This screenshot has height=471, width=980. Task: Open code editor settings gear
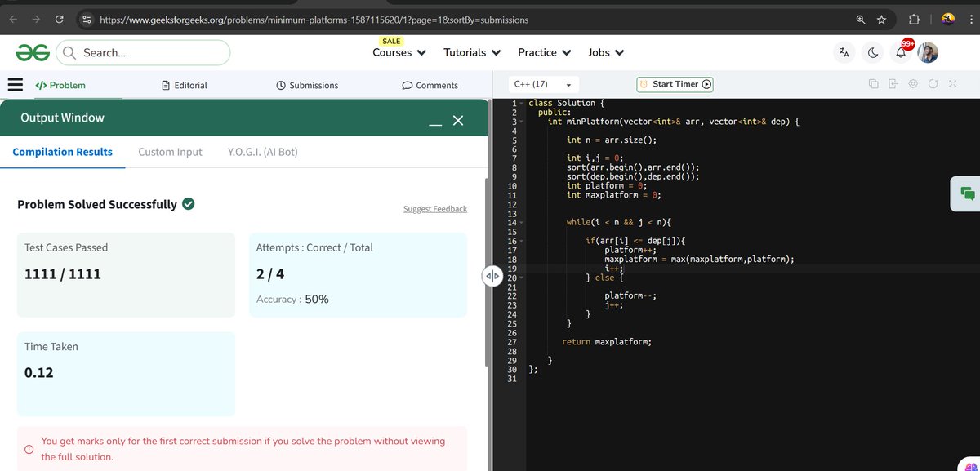[913, 84]
